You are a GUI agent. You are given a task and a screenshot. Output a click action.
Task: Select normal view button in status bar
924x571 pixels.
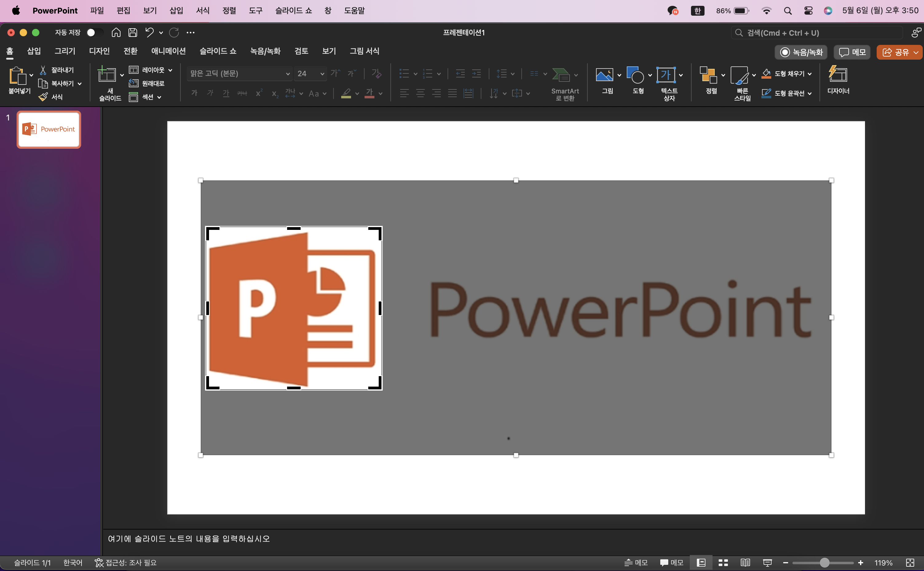701,563
